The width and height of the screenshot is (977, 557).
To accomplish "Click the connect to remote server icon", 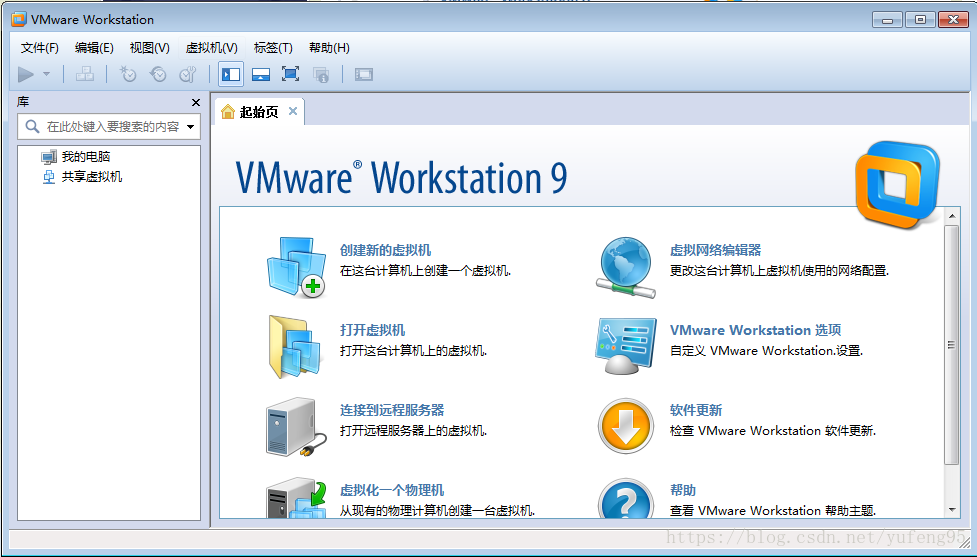I will [297, 427].
